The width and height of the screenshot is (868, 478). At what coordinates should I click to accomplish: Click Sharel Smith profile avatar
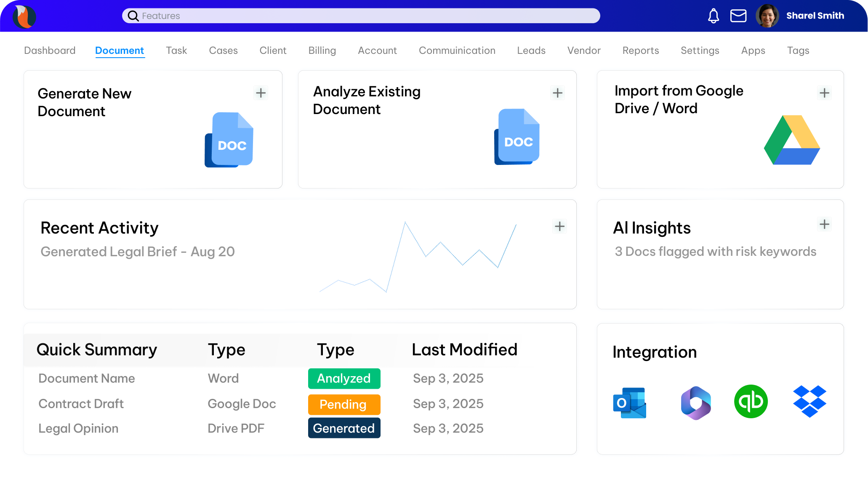767,16
